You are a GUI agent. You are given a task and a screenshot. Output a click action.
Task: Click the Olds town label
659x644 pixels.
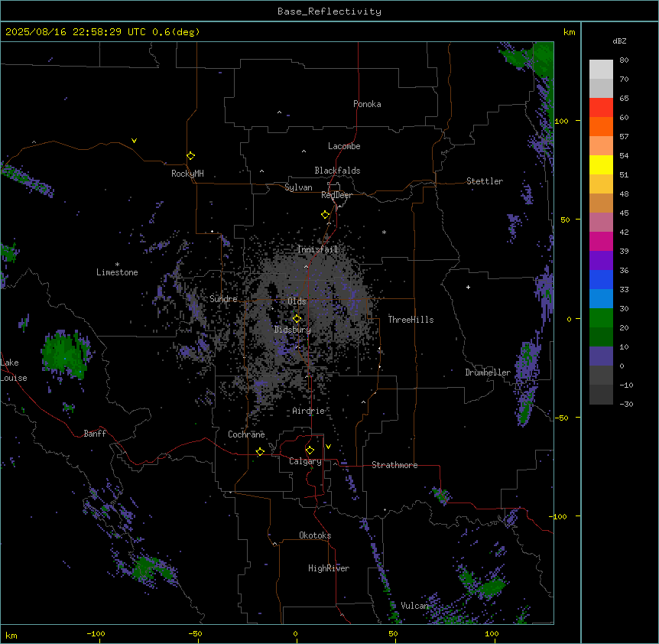pyautogui.click(x=297, y=301)
